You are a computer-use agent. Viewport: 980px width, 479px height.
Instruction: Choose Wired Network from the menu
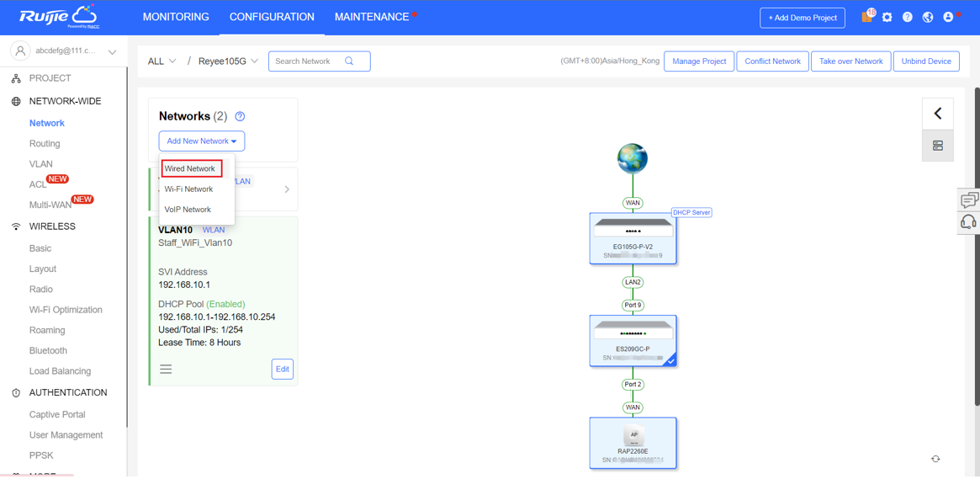190,169
